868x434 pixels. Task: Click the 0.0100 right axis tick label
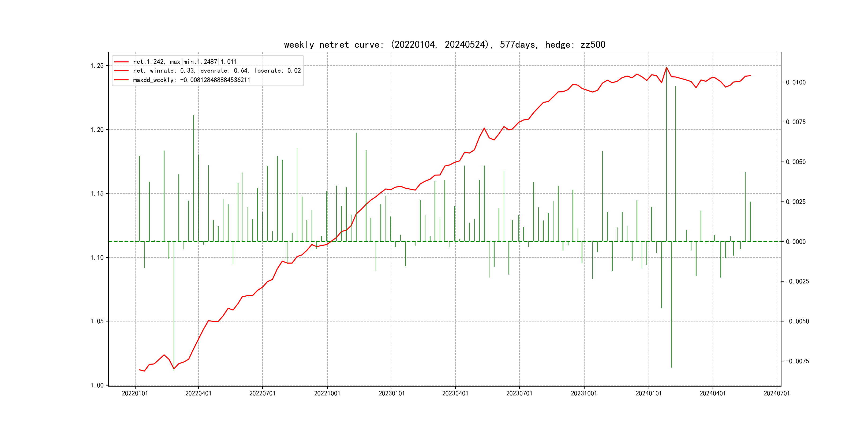click(796, 83)
